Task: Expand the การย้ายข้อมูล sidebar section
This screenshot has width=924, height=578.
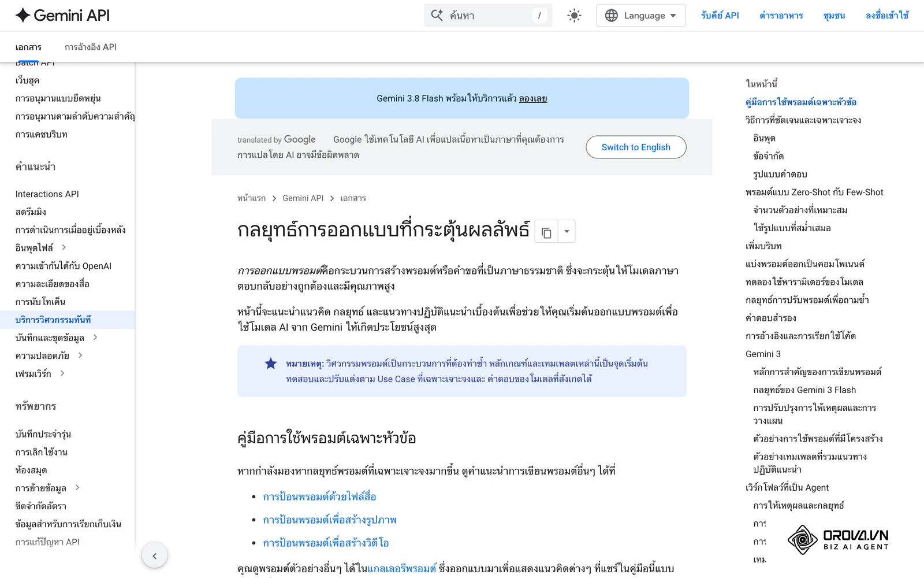Action: [x=77, y=488]
